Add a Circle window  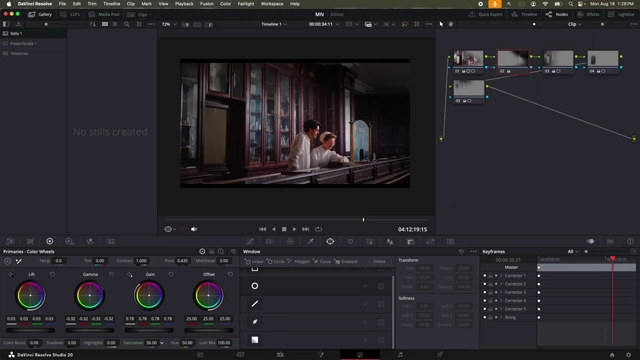pyautogui.click(x=276, y=261)
